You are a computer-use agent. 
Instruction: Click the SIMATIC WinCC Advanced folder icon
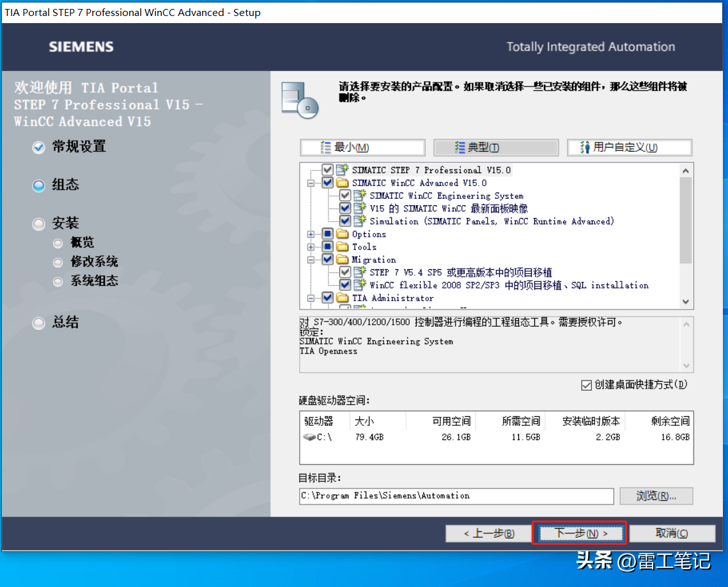click(x=343, y=183)
